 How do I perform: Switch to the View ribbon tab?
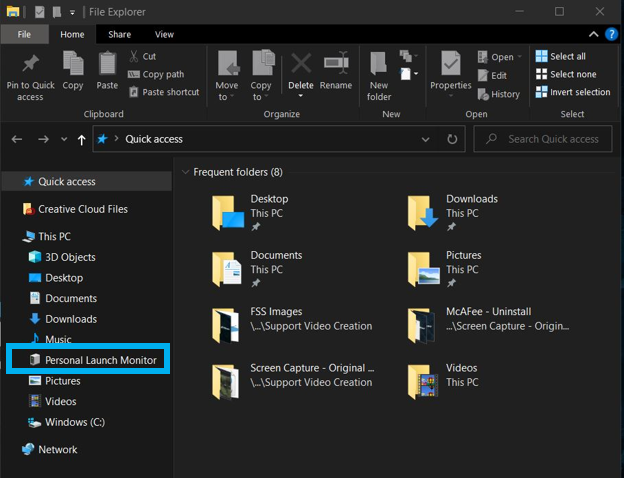tap(164, 34)
